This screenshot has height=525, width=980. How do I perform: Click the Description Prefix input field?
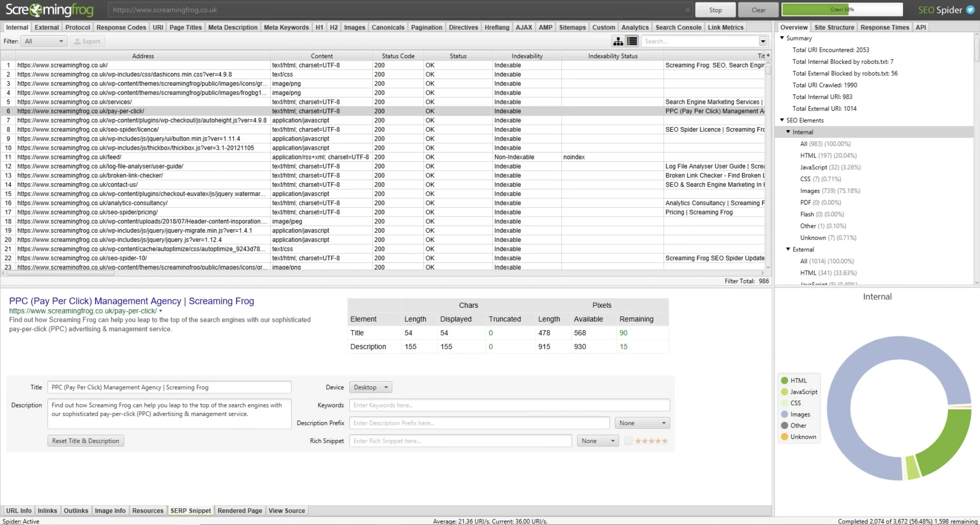(479, 423)
